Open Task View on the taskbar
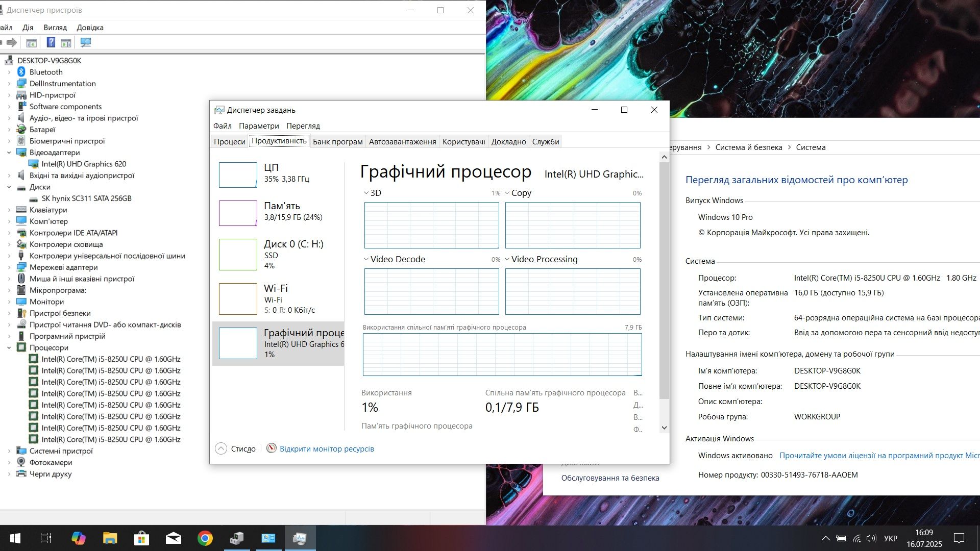Screen dimensions: 980x551 46,538
